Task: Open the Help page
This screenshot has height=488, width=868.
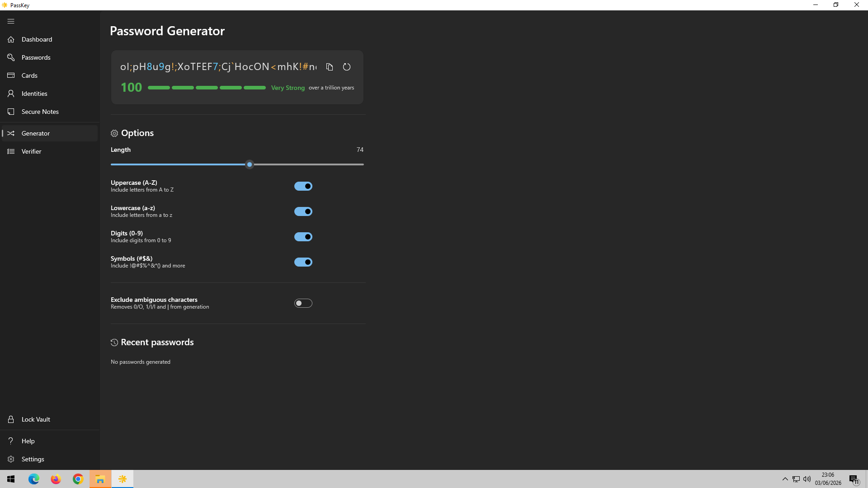Action: 50,441
